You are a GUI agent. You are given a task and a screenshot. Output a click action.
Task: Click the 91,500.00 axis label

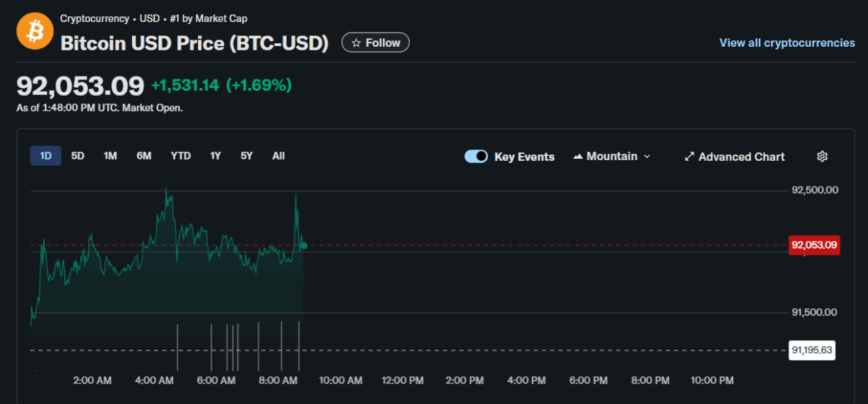[x=815, y=313]
